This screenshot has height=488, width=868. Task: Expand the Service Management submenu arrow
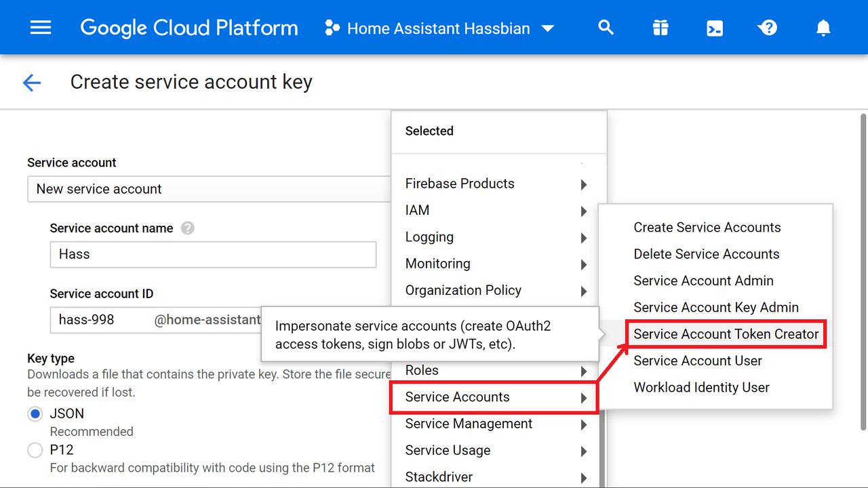point(584,425)
